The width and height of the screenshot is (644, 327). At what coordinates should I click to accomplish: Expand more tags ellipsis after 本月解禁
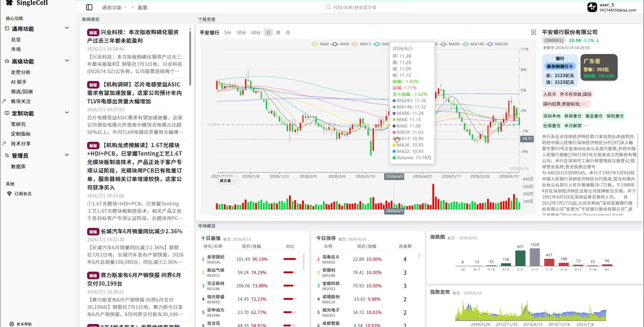(586, 125)
